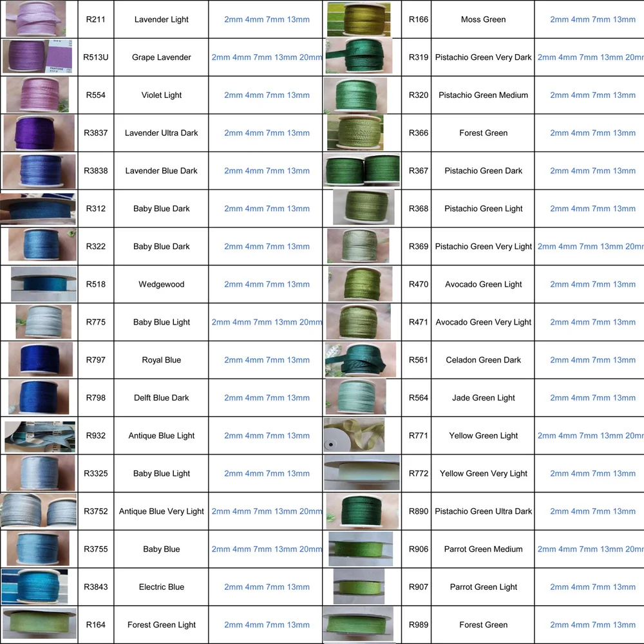The width and height of the screenshot is (644, 644).
Task: Click the R932 Antique Blue Light ribbon photo
Action: (40, 437)
